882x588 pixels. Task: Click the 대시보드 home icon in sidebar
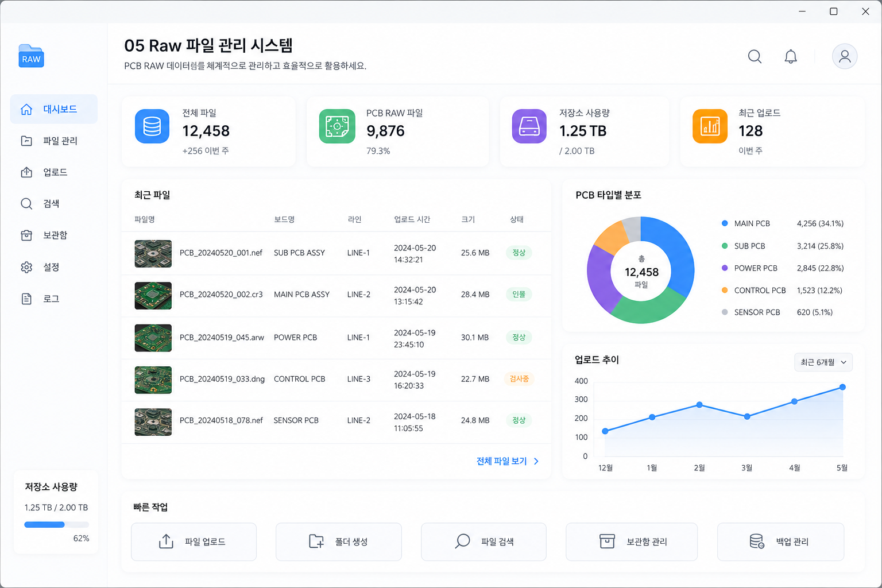click(26, 109)
